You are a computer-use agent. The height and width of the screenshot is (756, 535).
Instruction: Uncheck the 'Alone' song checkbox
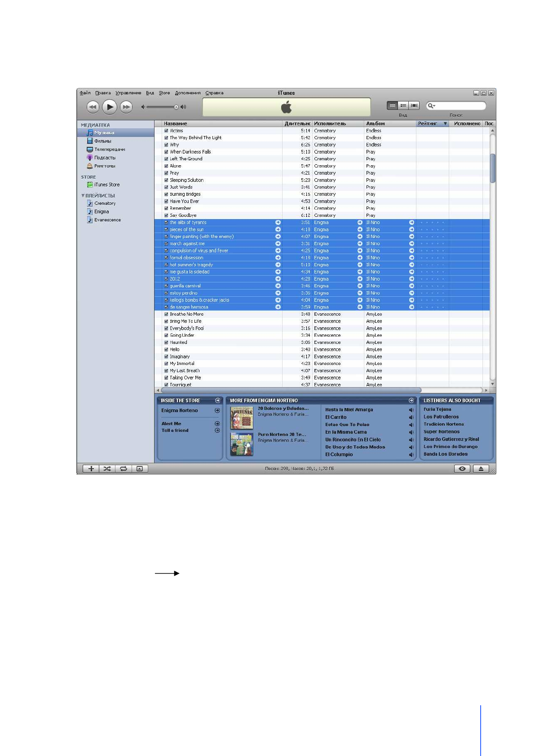pos(166,166)
